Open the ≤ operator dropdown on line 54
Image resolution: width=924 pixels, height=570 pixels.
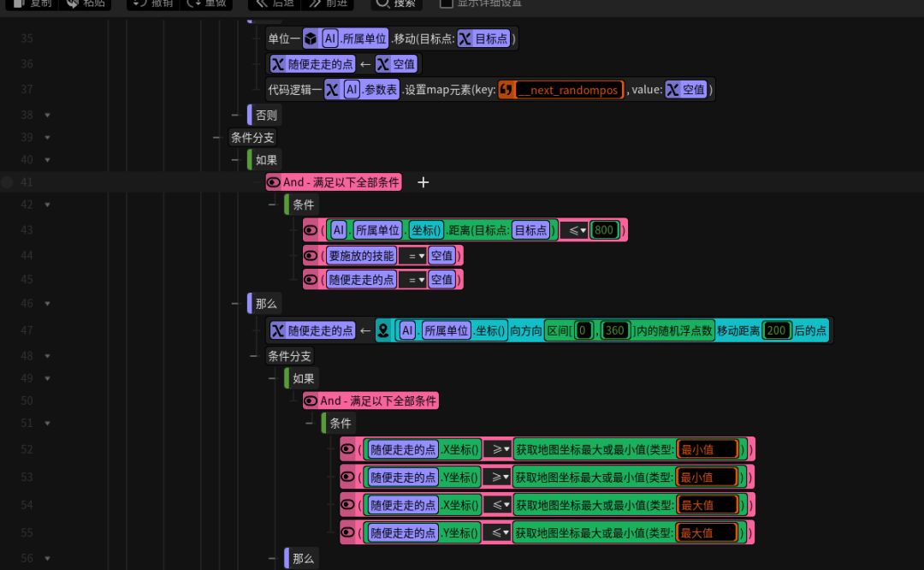pyautogui.click(x=497, y=505)
